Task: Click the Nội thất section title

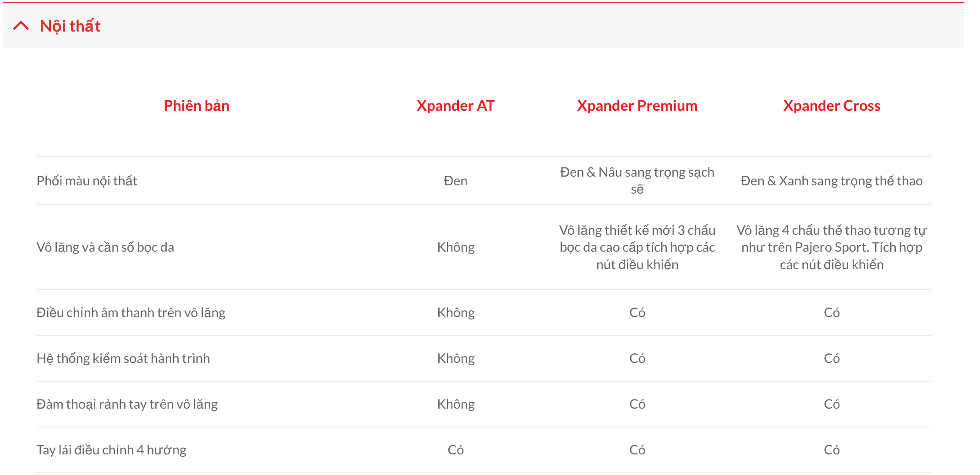Action: pyautogui.click(x=70, y=26)
